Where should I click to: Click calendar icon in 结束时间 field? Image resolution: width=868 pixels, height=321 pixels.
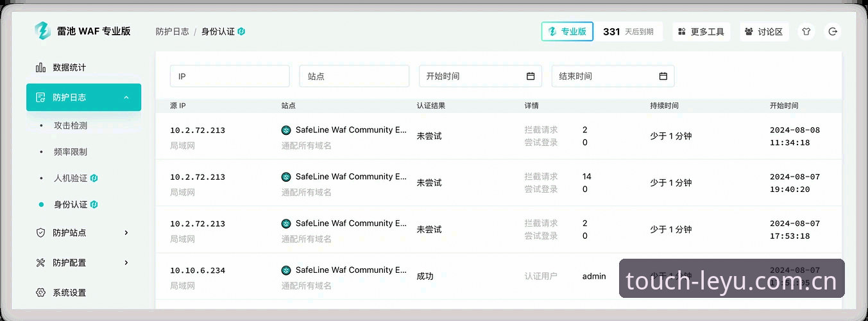point(663,76)
